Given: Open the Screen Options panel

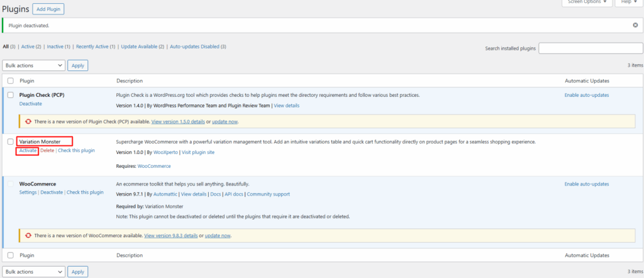Looking at the screenshot, I should 587,2.
